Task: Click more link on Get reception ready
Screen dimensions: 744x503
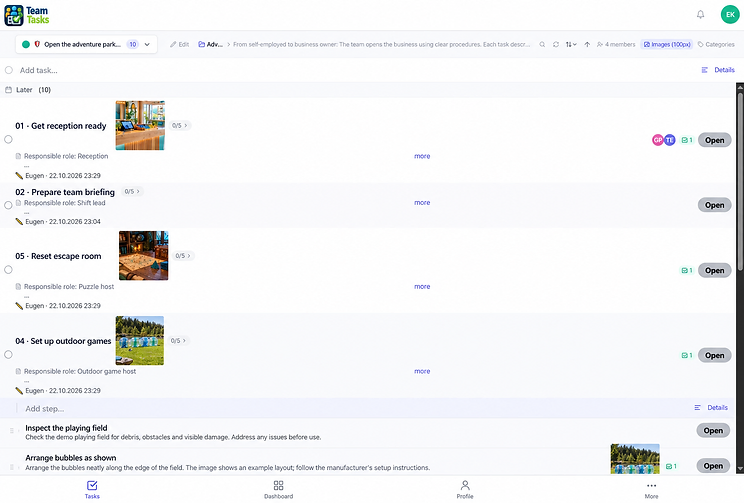Action: click(422, 156)
